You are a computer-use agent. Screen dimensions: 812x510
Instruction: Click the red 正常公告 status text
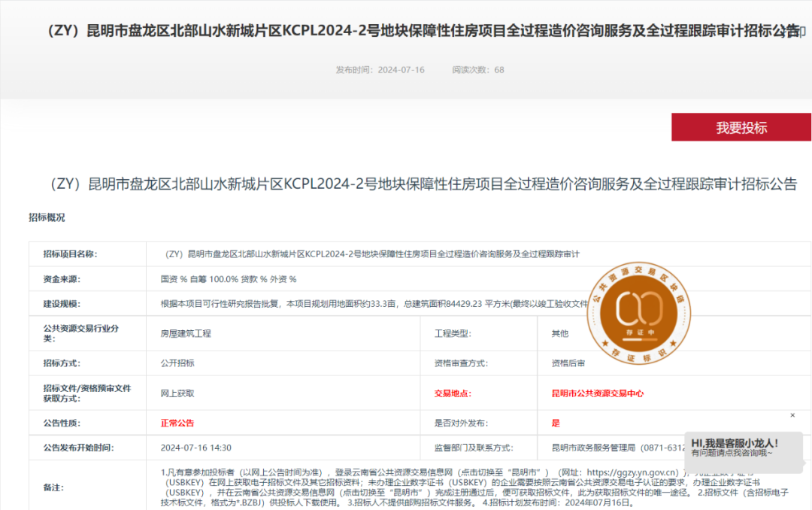click(177, 423)
